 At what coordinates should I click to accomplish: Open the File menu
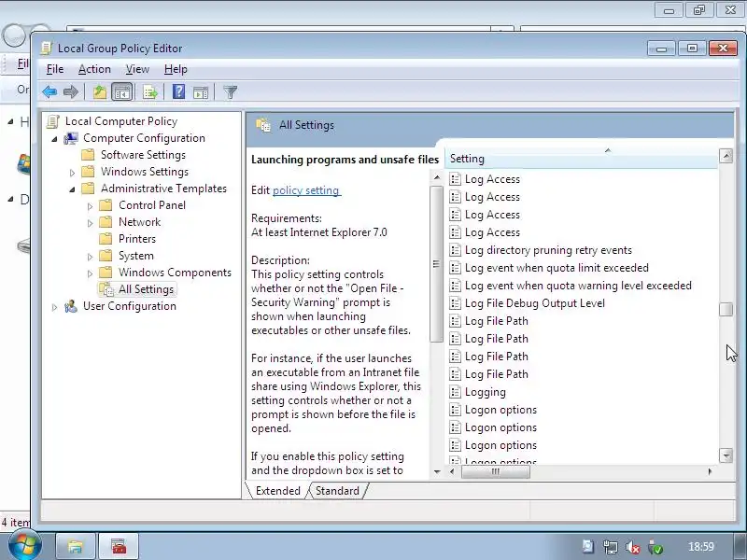pos(55,69)
